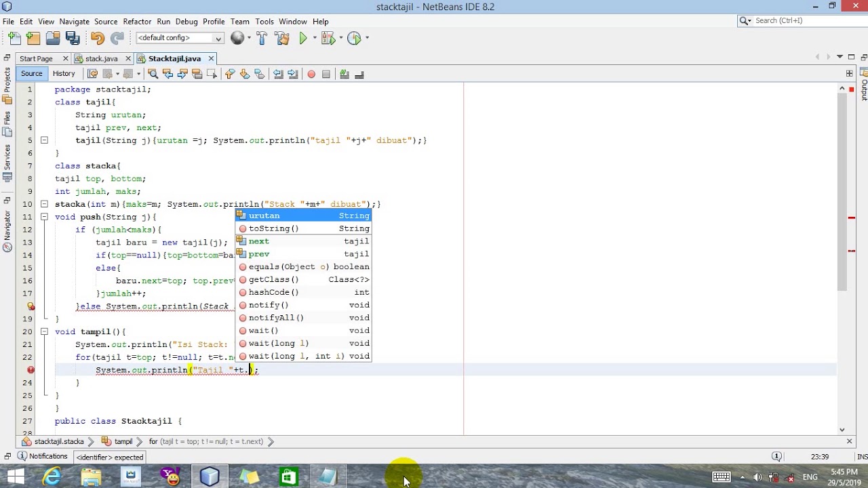Collapse push method fold at line 11
Screen dimensions: 868x488
44,217
